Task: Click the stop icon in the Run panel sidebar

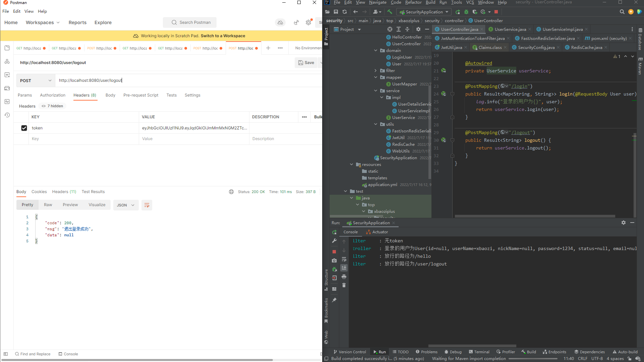Action: coord(334,251)
